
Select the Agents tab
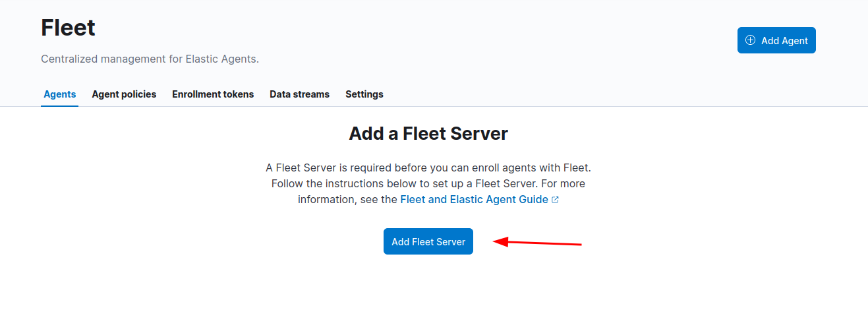(60, 94)
